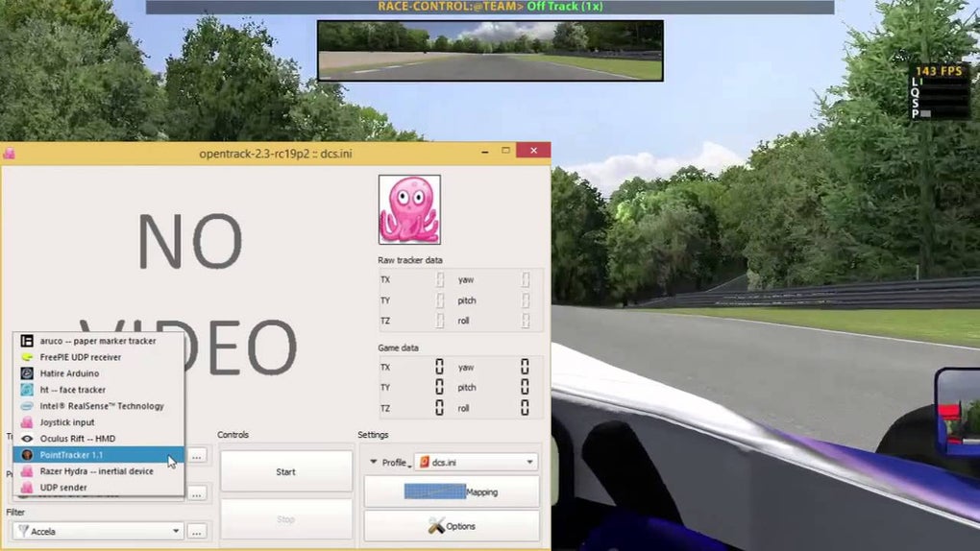Image resolution: width=980 pixels, height=551 pixels.
Task: Close the opentrack window
Action: pyautogui.click(x=534, y=150)
